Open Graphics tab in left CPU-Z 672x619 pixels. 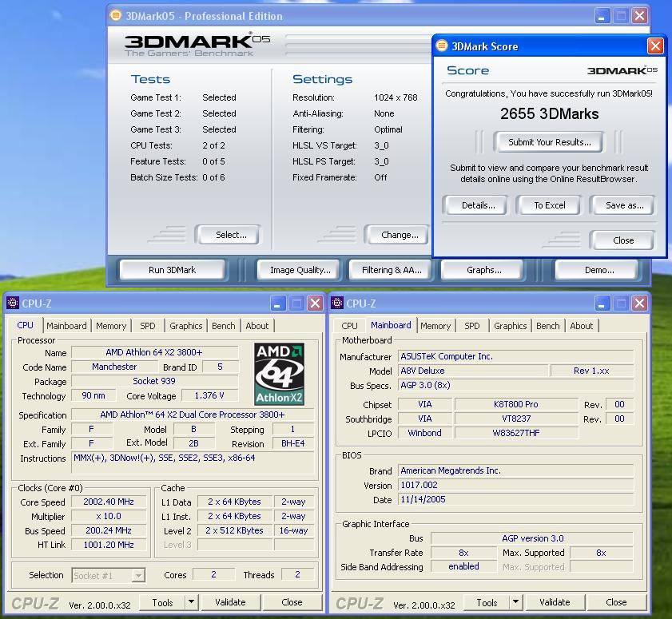click(x=186, y=326)
